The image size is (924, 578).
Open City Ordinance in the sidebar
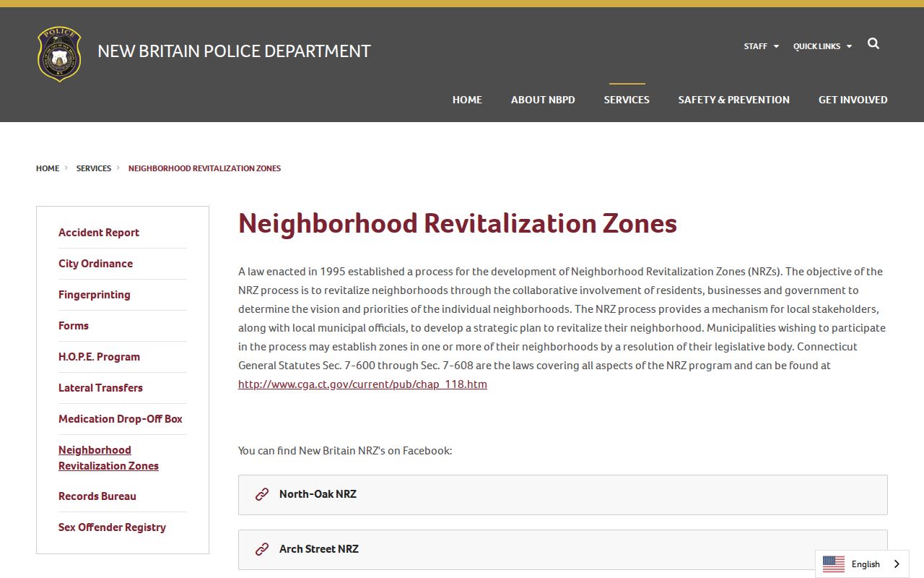[95, 264]
